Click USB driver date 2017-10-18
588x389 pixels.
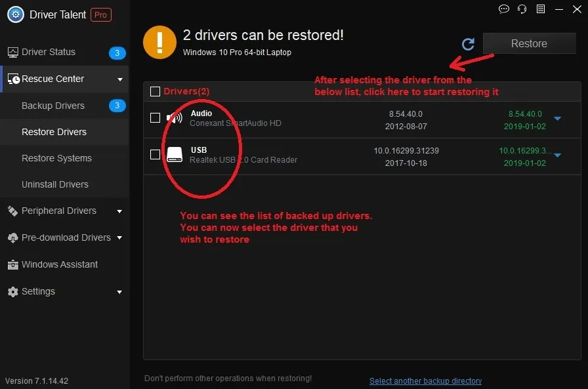pyautogui.click(x=406, y=163)
